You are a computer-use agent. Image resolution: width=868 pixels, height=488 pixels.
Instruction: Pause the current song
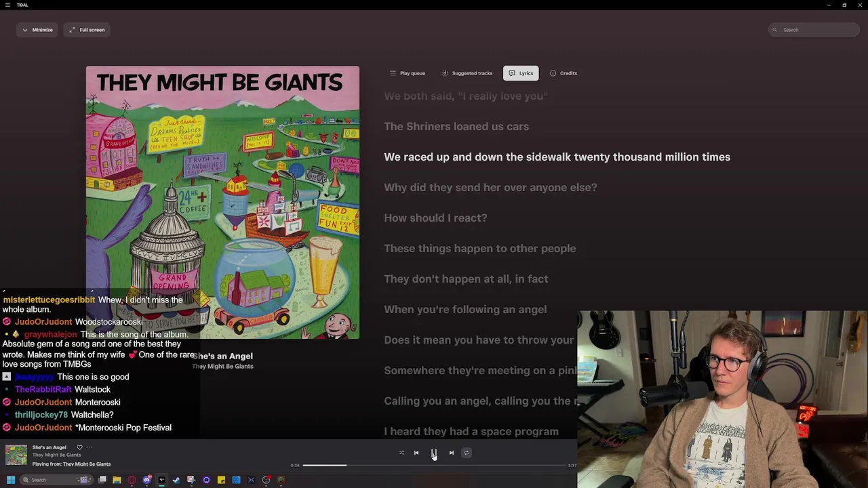[434, 453]
